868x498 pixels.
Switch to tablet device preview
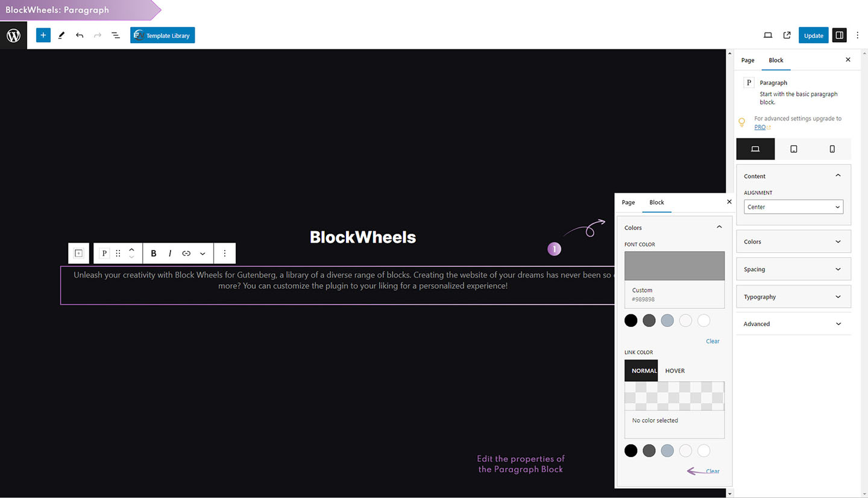click(794, 149)
